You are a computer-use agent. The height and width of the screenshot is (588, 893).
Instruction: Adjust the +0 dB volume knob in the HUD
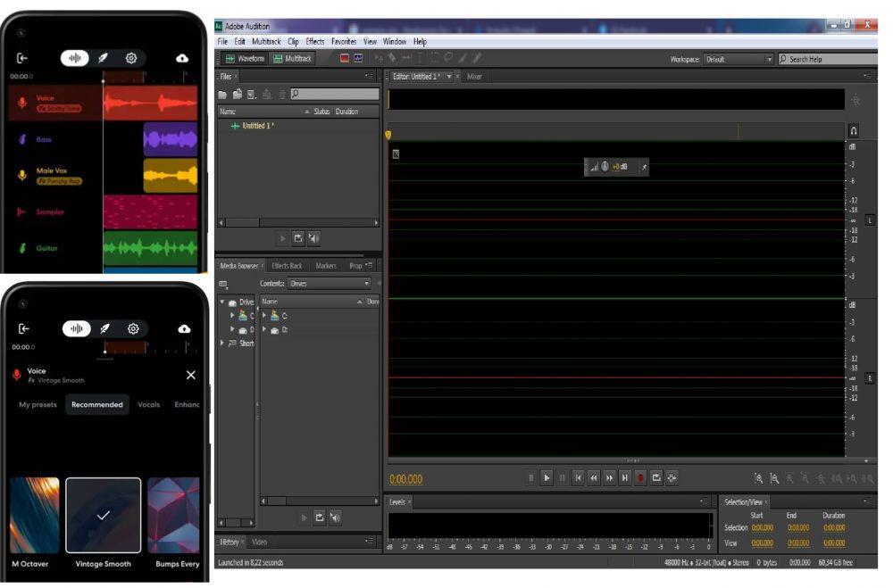605,166
